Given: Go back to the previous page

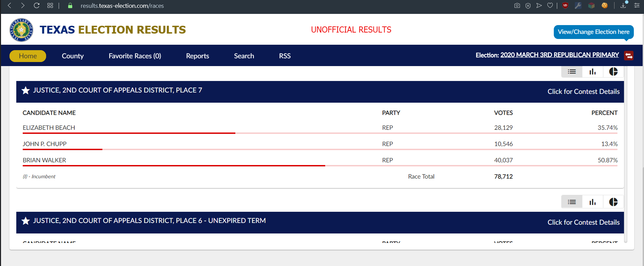Looking at the screenshot, I should coord(9,5).
